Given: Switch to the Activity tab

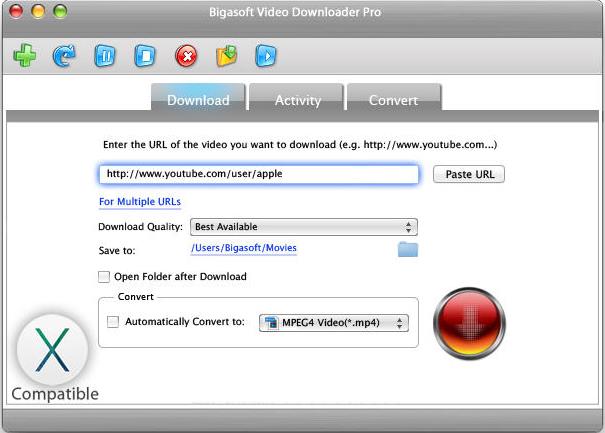Looking at the screenshot, I should (x=297, y=98).
